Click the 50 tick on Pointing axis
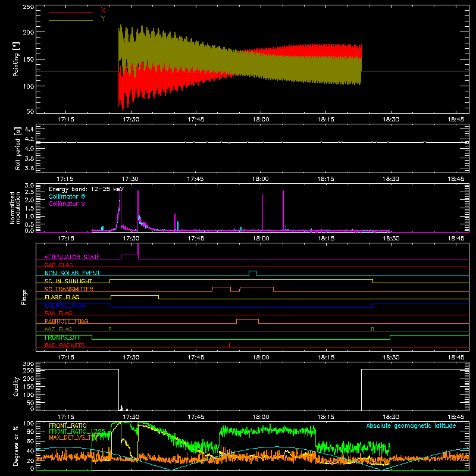Screen dimensions: 476x476 30,111
